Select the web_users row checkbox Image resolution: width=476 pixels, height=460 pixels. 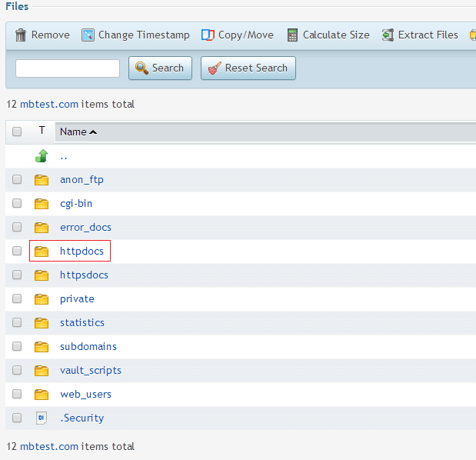[x=17, y=395]
